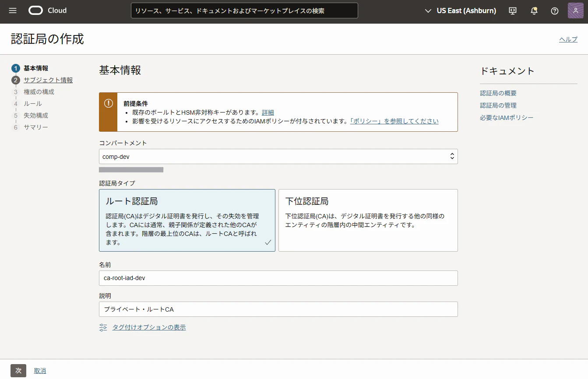Screen dimensions: 588x379
Task: Select the 下位認証局 type card
Action: coord(368,220)
